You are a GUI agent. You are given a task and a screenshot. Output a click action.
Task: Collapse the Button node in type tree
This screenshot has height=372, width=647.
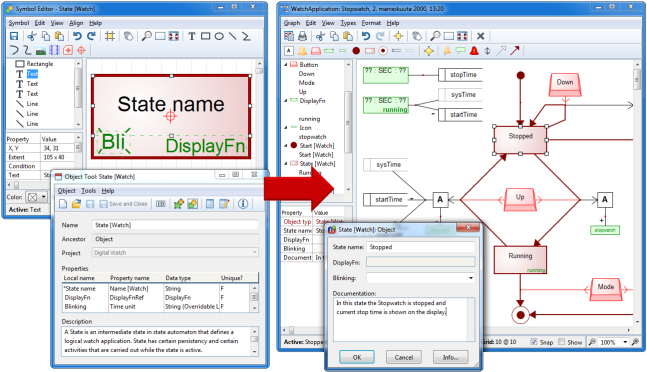pyautogui.click(x=286, y=64)
